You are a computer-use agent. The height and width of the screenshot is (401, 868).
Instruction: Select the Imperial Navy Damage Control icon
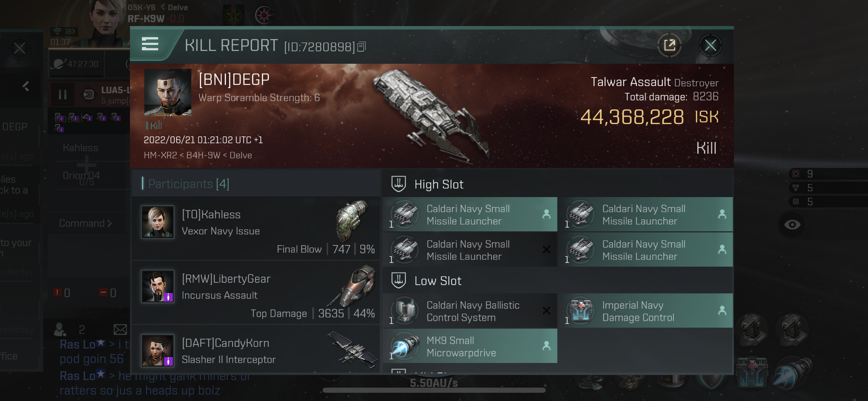pyautogui.click(x=581, y=311)
